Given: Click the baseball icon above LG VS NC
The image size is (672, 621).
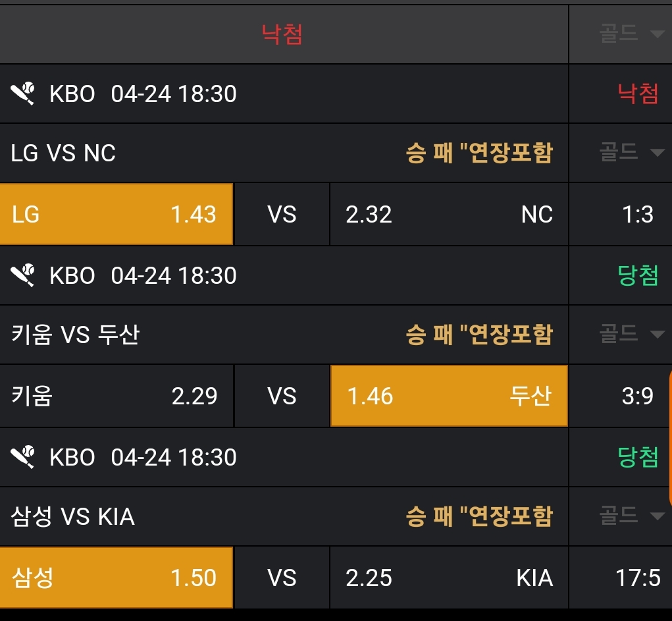Looking at the screenshot, I should pyautogui.click(x=23, y=94).
